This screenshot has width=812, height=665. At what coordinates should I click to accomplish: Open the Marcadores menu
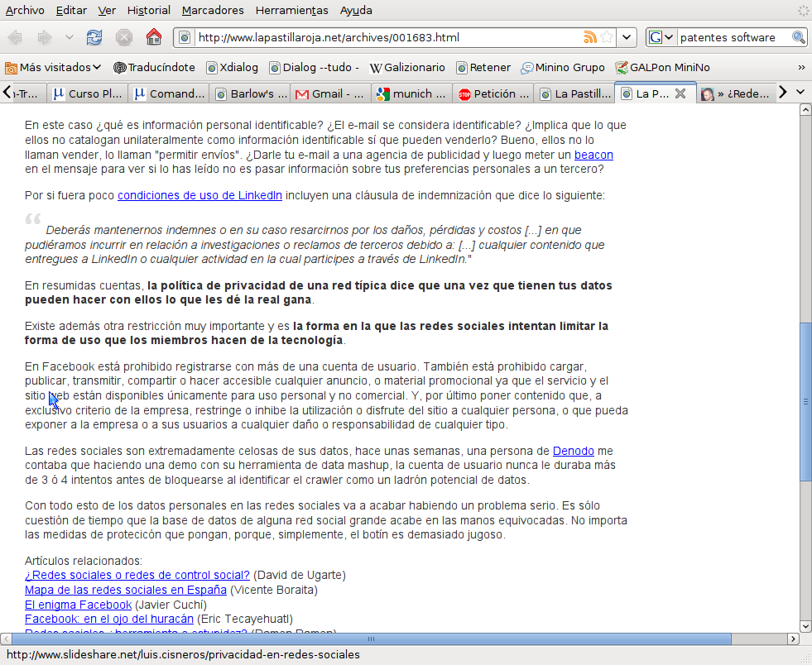coord(213,11)
